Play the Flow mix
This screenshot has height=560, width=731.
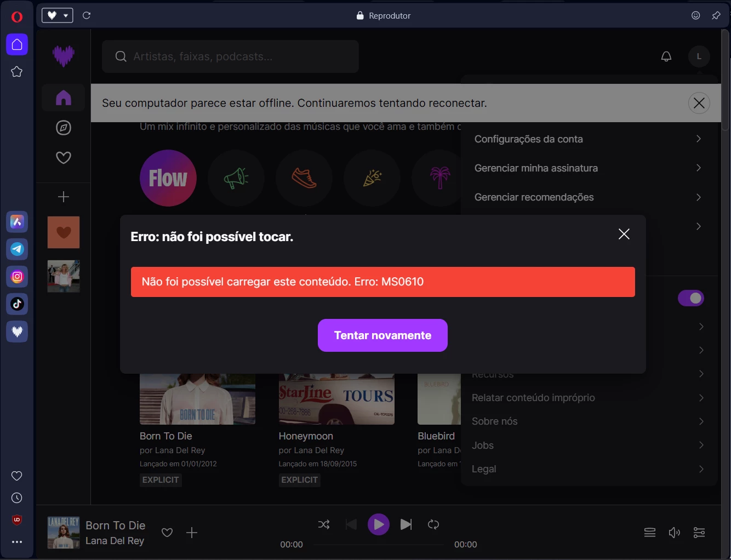point(168,178)
